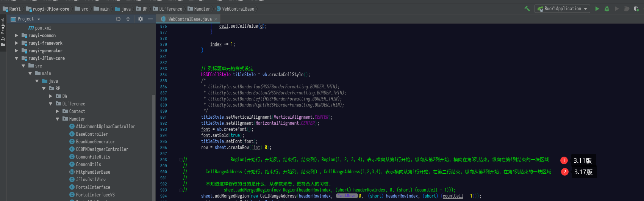Click the HSSFCellStyle type on line 884
This screenshot has height=201, width=644.
pyautogui.click(x=216, y=75)
